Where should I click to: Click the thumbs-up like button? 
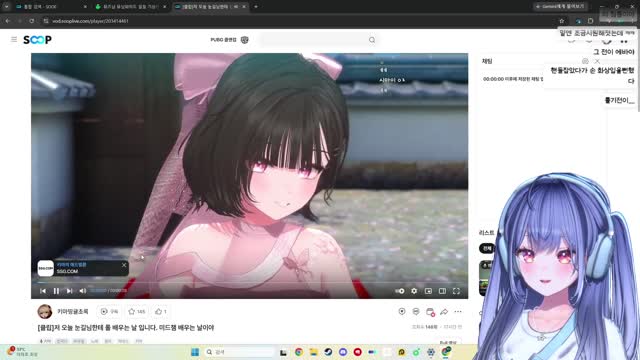(161, 311)
